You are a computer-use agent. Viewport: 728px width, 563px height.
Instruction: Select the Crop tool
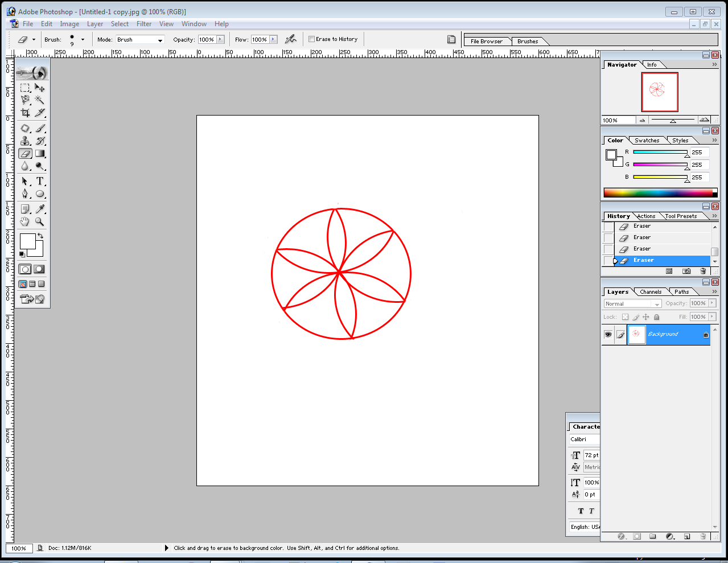[25, 112]
